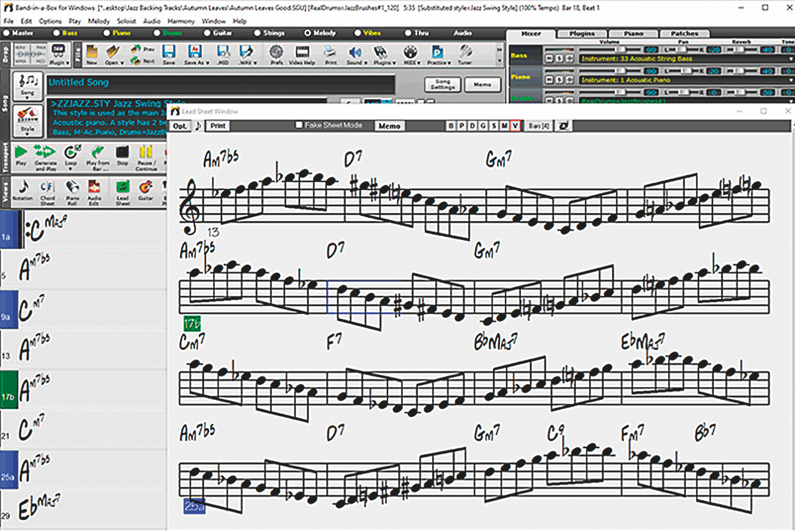Open the Harmony menu
The image size is (795, 532).
[181, 21]
